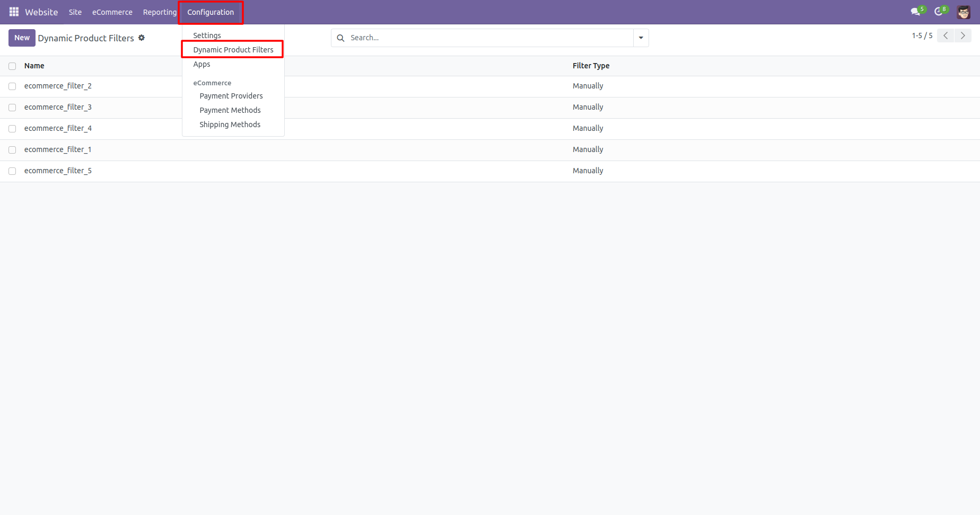Screen dimensions: 980x515
Task: Check the ecommerce_filter_2 row checkbox
Action: [12, 86]
